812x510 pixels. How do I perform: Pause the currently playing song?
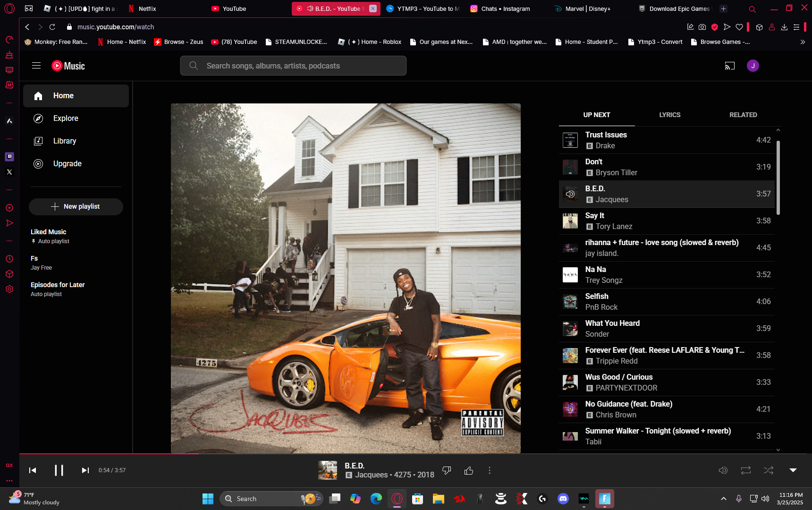pos(59,470)
